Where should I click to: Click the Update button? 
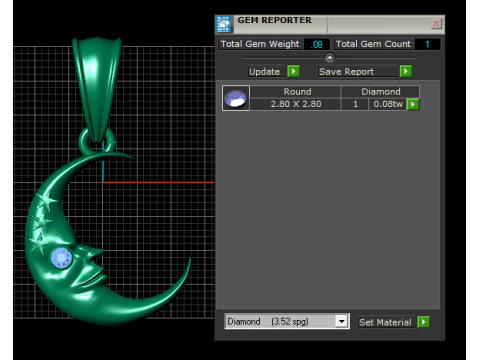[265, 72]
